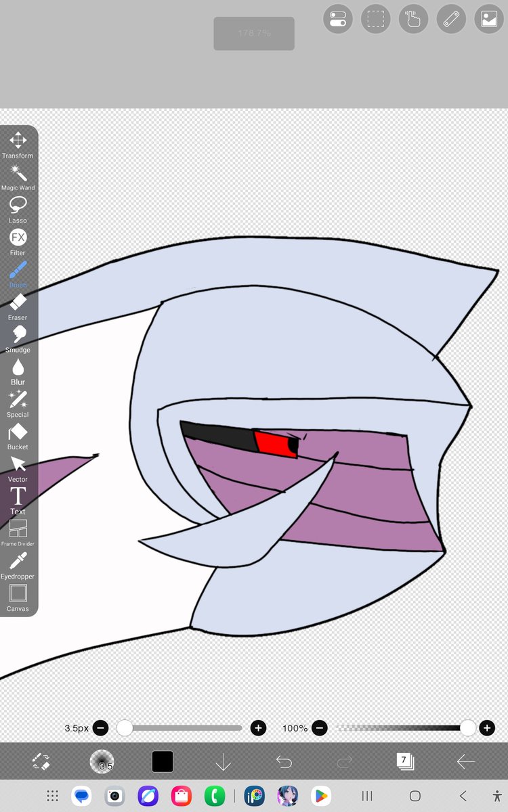The height and width of the screenshot is (812, 508).
Task: Select the Smudge tool
Action: tap(18, 339)
